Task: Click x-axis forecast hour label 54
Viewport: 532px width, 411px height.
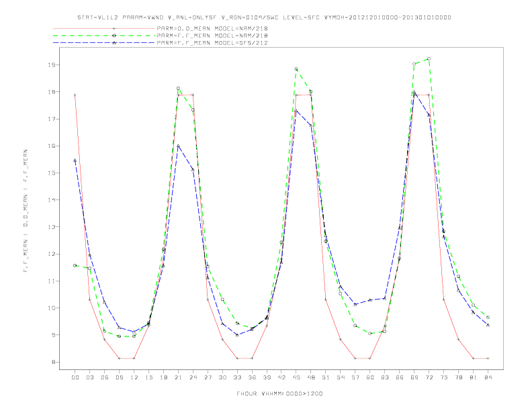Action: tap(341, 377)
